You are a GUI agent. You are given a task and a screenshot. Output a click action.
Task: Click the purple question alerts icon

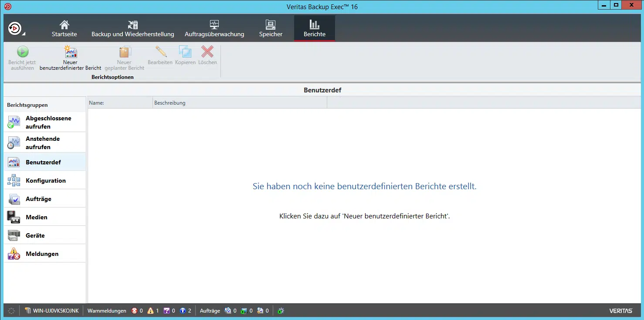[x=166, y=311]
